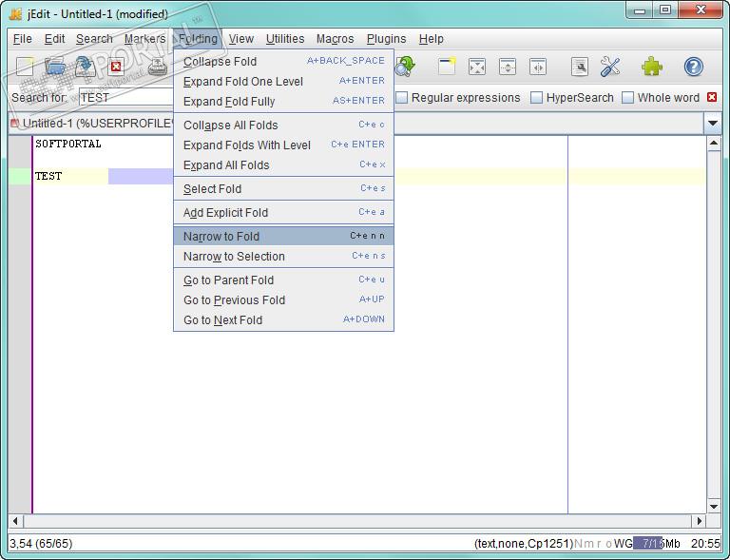
Task: Click the Find Next magnifier icon
Action: click(x=405, y=67)
